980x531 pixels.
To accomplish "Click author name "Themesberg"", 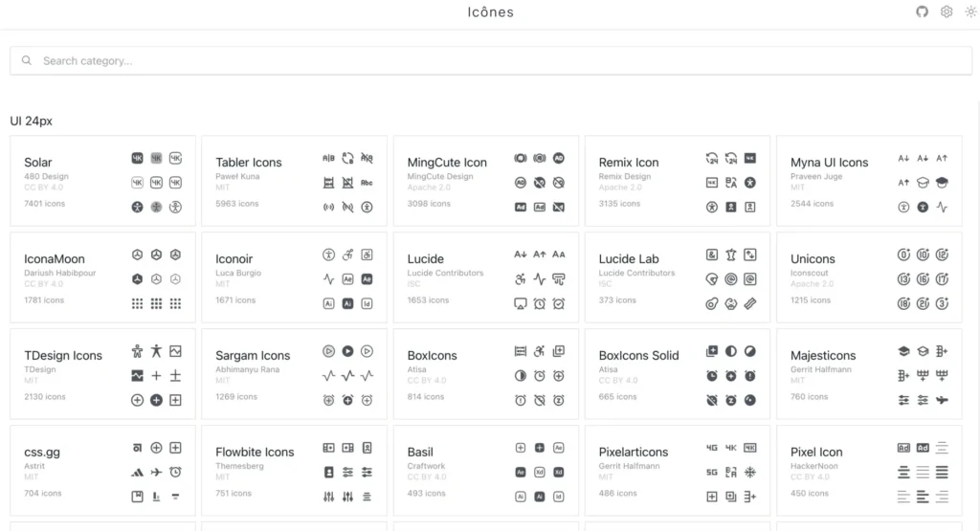I will [x=239, y=466].
